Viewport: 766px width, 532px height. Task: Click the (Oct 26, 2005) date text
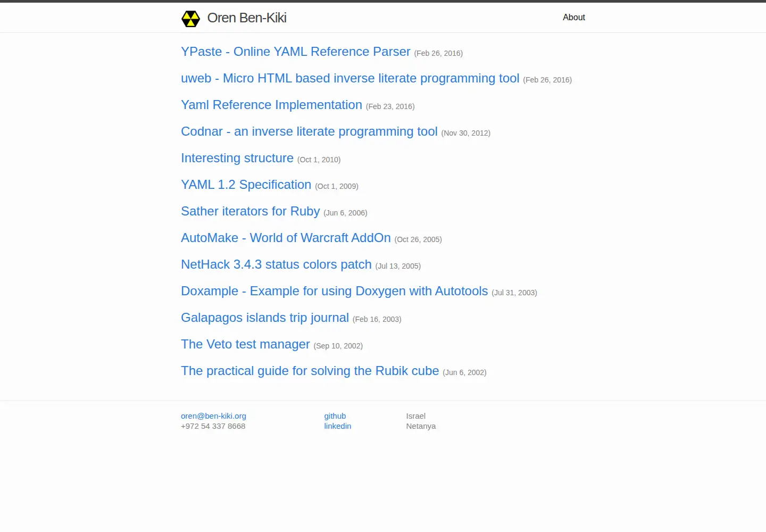418,239
